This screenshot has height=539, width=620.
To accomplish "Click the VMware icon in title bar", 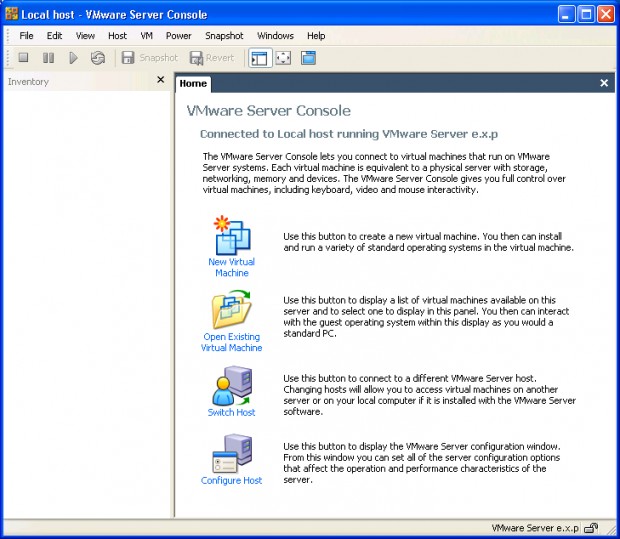I will (12, 14).
